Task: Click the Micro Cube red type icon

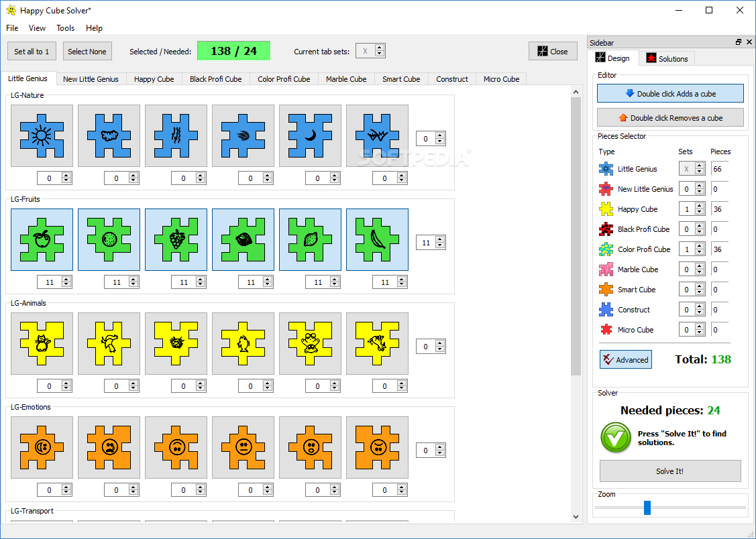Action: point(606,330)
